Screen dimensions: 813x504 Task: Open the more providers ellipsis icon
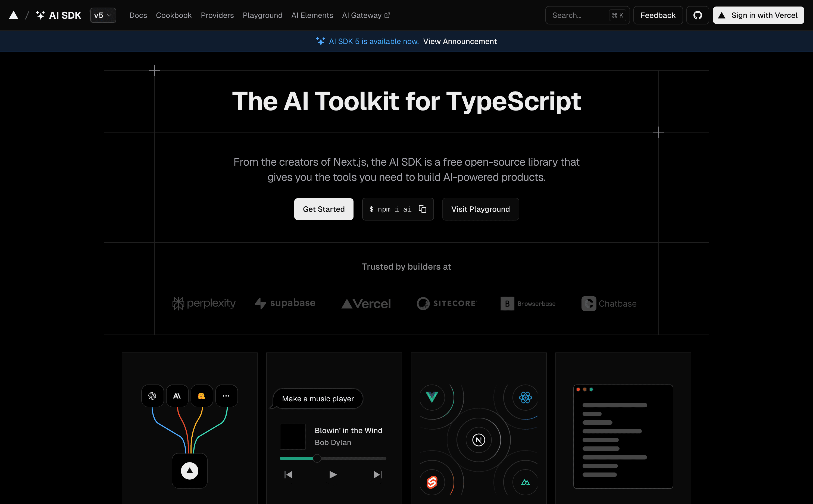pos(226,396)
